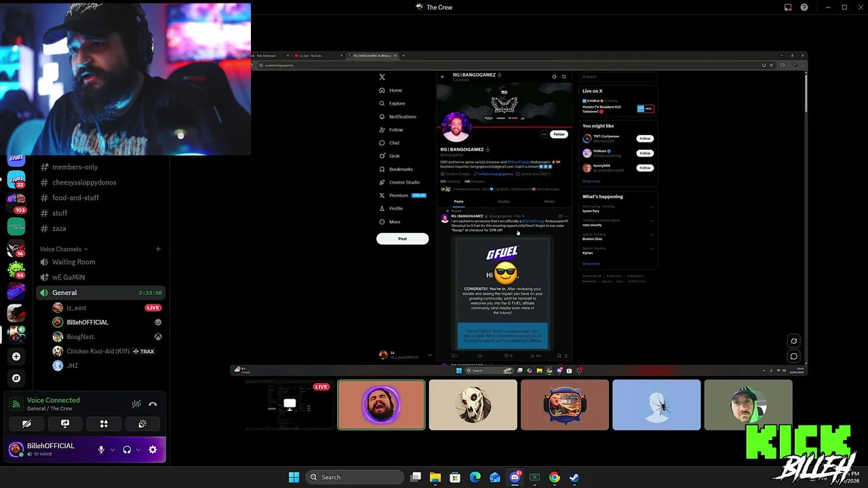This screenshot has width=868, height=488.
Task: Select laughing face avatar call tile
Action: click(381, 405)
